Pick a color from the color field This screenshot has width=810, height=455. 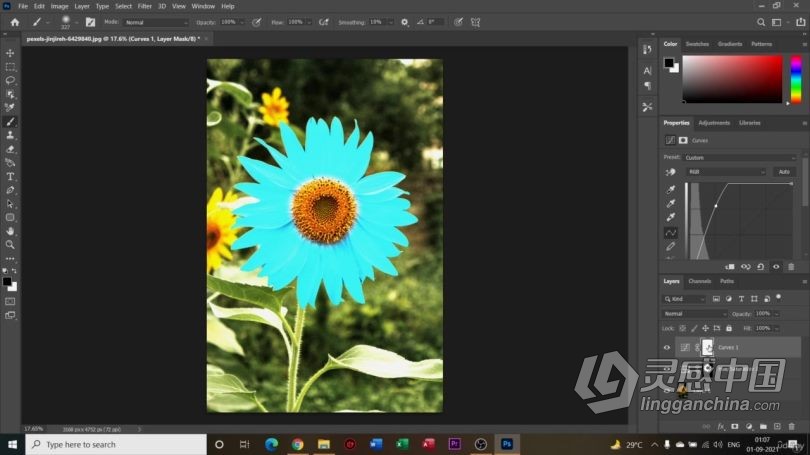tap(732, 78)
